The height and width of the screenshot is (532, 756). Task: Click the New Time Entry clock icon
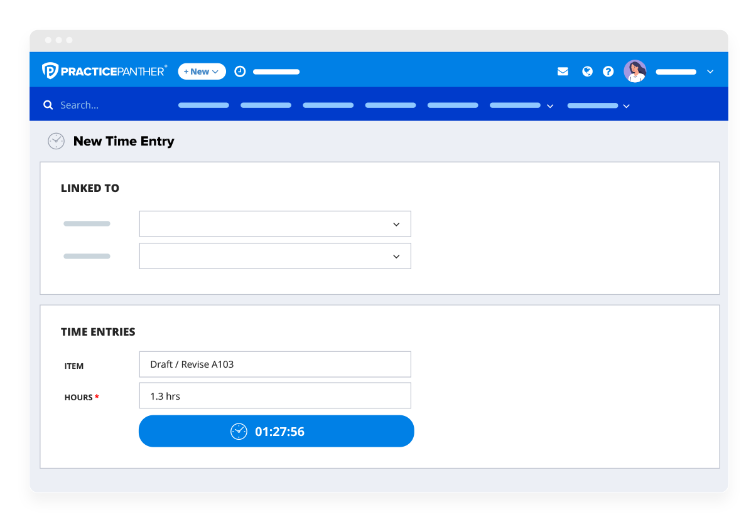click(x=57, y=141)
